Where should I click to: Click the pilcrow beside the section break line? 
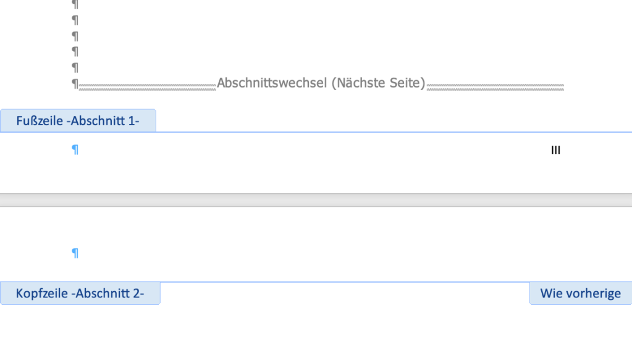pyautogui.click(x=75, y=83)
